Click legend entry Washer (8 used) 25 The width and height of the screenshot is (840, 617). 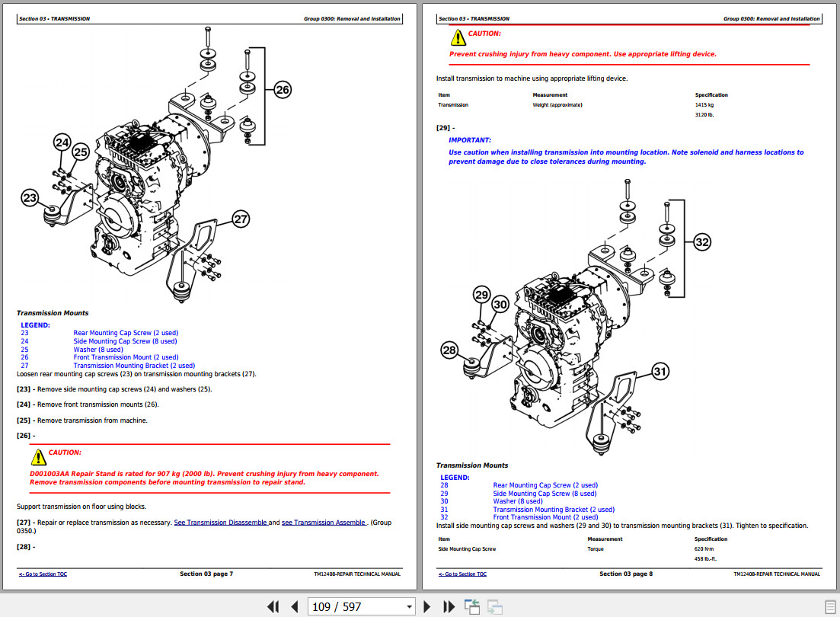72,350
